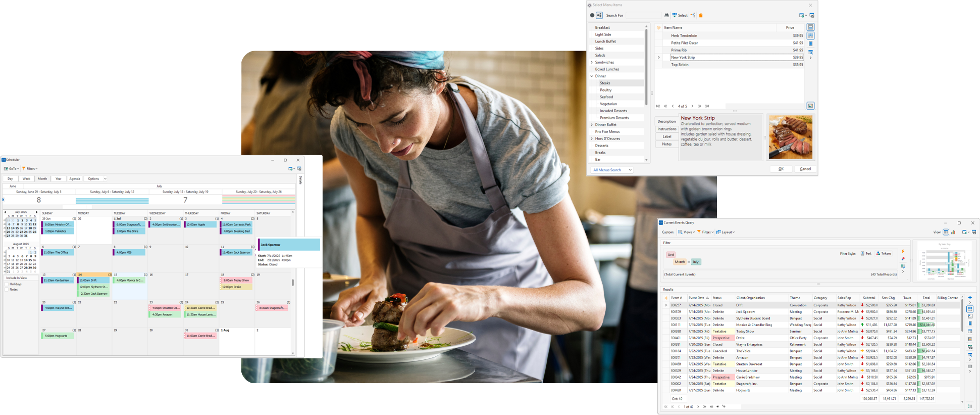Click the orange shopping bag icon
Image resolution: width=980 pixels, height=415 pixels.
(701, 15)
